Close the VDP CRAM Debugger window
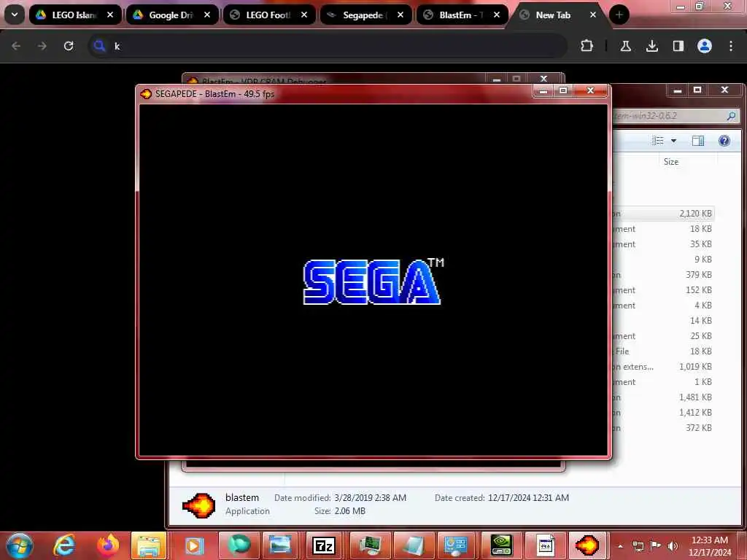Image resolution: width=747 pixels, height=560 pixels. click(x=543, y=79)
